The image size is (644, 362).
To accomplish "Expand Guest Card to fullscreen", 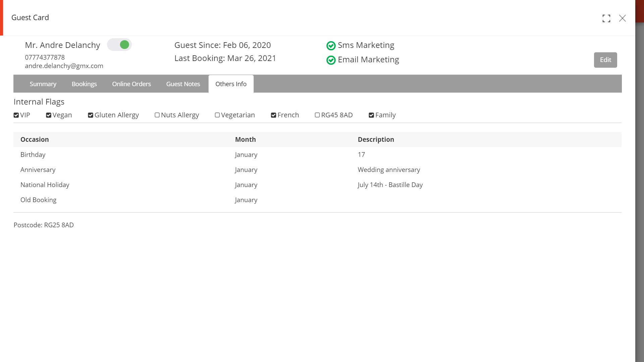I will point(606,18).
